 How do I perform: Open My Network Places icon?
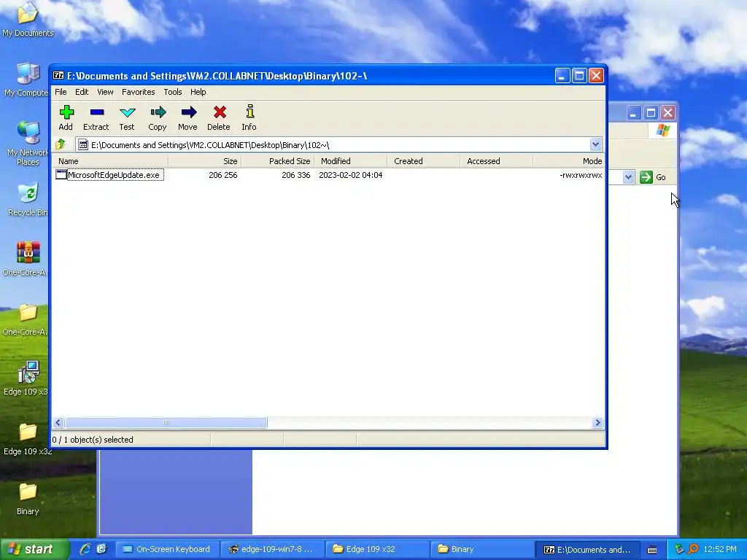(28, 143)
